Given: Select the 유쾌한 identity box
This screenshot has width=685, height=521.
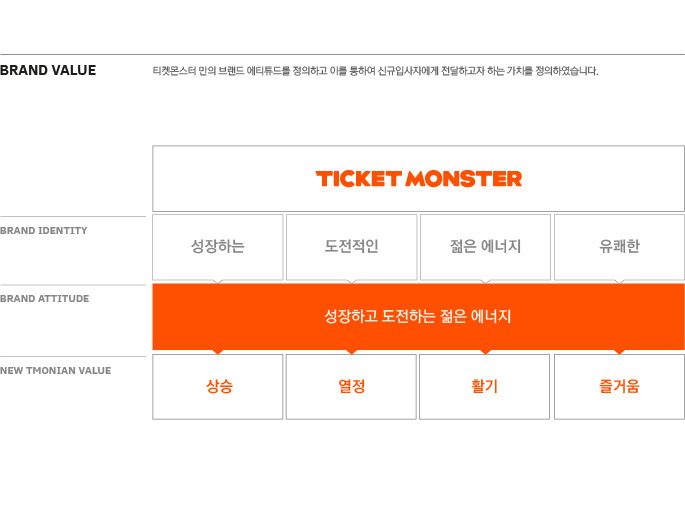Looking at the screenshot, I should point(619,247).
